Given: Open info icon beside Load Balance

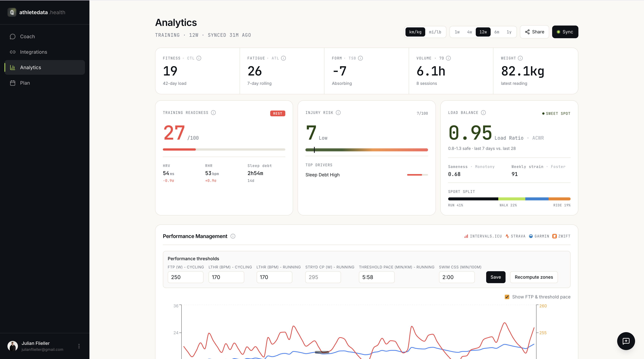Looking at the screenshot, I should [483, 113].
